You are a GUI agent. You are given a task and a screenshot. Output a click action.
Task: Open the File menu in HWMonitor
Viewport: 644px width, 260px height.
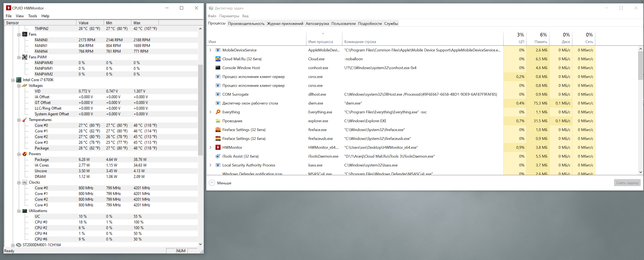point(9,16)
